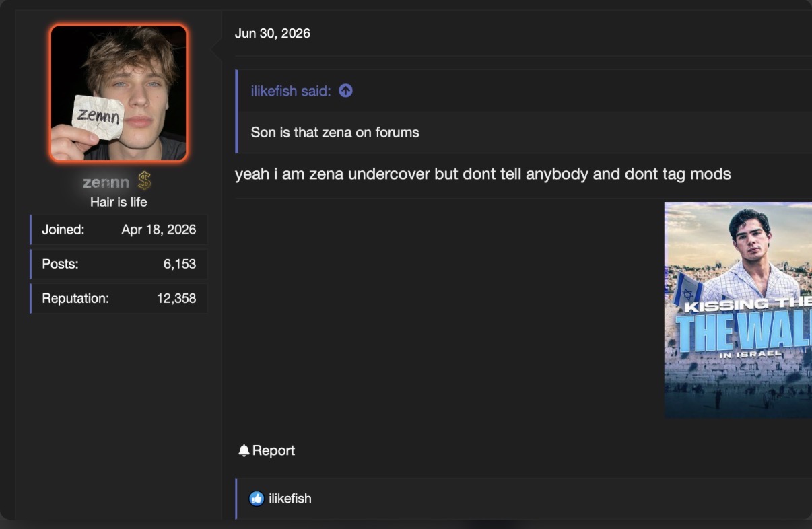
Task: Click the Joined Apr 18, 2026 row
Action: [x=119, y=230]
